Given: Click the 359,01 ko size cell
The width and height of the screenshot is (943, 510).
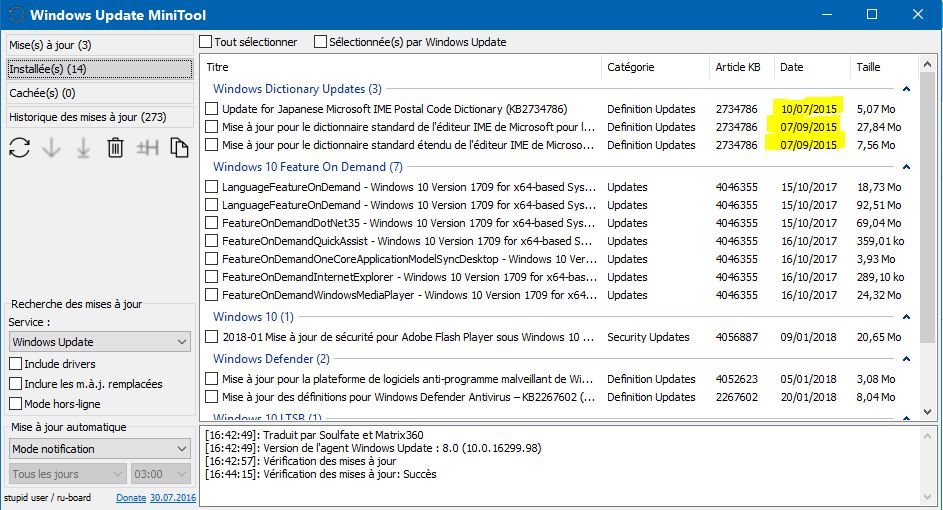Looking at the screenshot, I should pyautogui.click(x=880, y=241).
